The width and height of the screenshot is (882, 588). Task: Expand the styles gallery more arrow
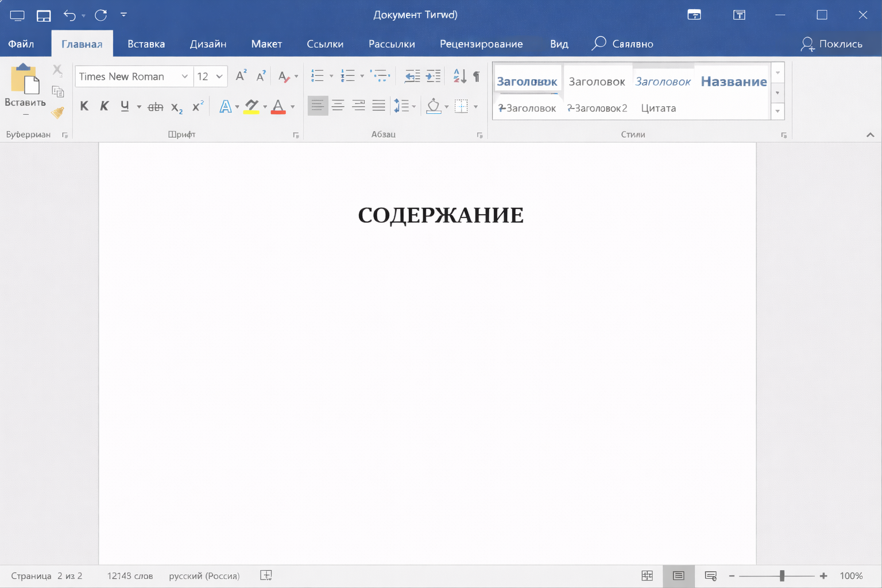(777, 111)
